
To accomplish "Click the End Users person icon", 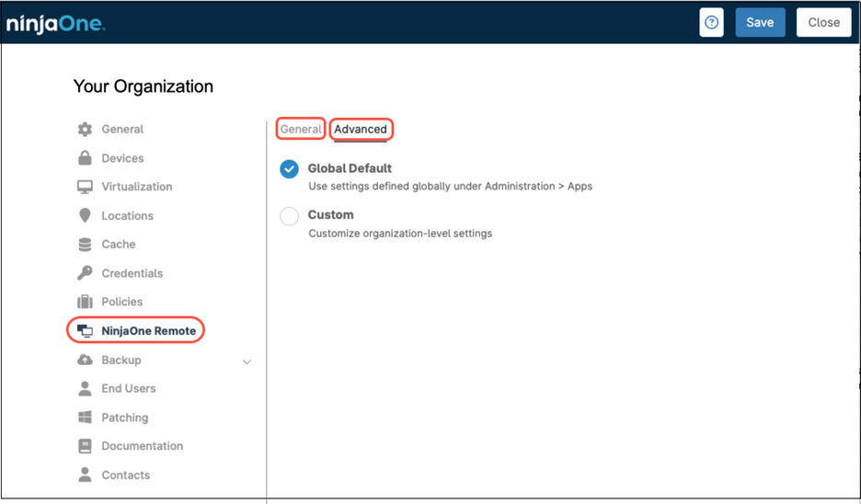I will click(86, 388).
